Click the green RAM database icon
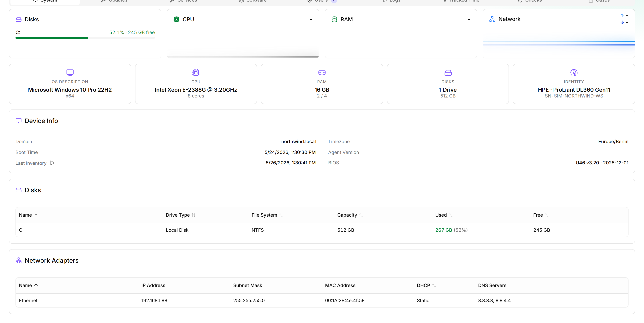This screenshot has height=323, width=644. [334, 19]
